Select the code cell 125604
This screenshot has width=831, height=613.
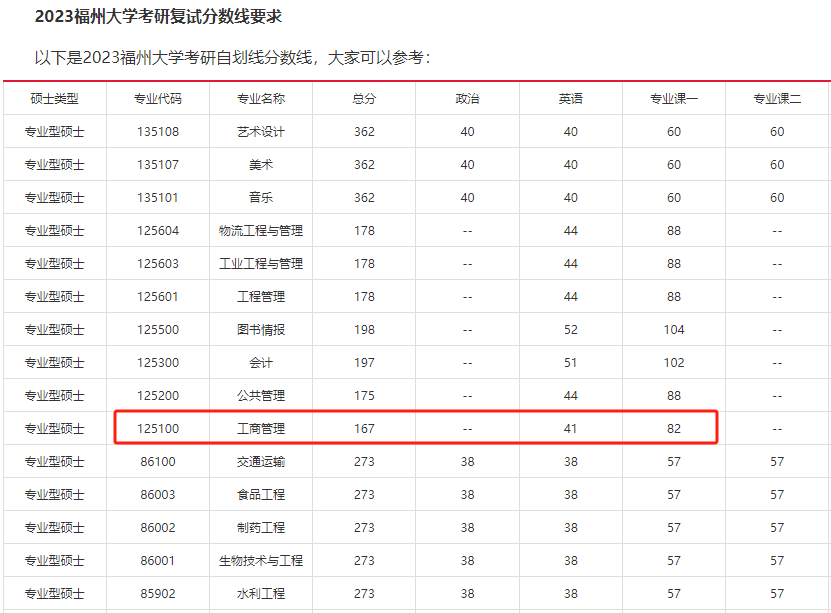[x=158, y=230]
